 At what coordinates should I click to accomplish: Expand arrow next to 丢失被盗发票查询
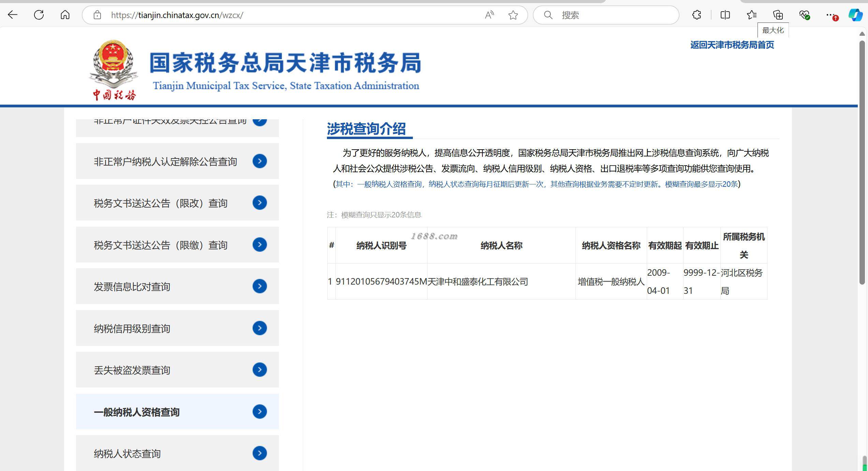tap(259, 369)
